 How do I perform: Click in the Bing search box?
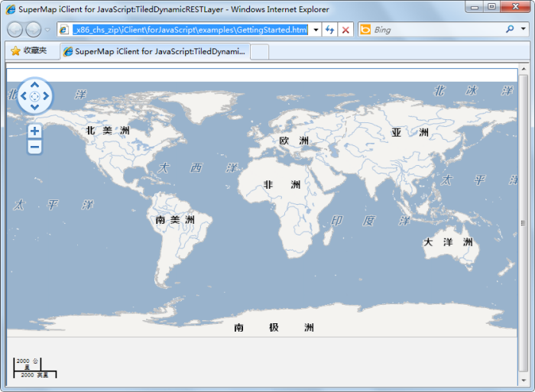pyautogui.click(x=436, y=30)
